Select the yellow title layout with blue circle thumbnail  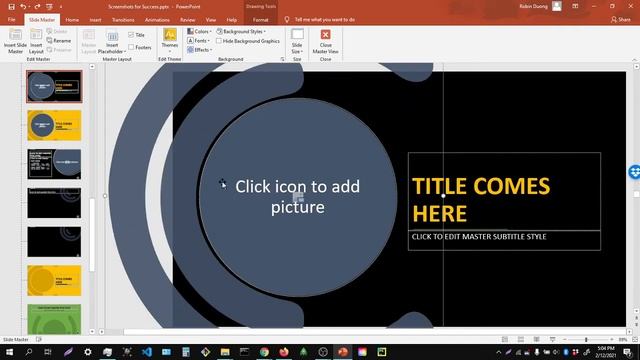pos(54,125)
